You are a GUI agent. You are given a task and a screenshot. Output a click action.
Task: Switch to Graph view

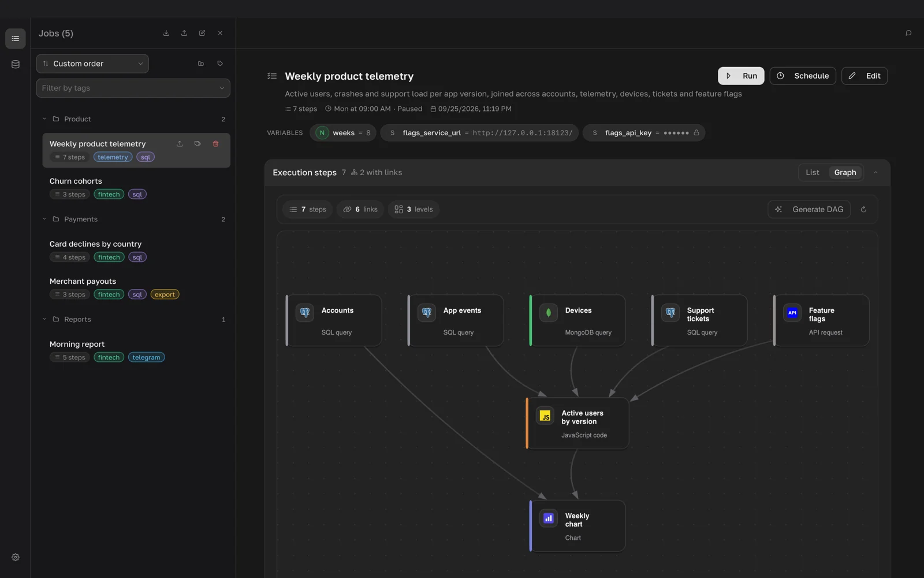coord(845,173)
